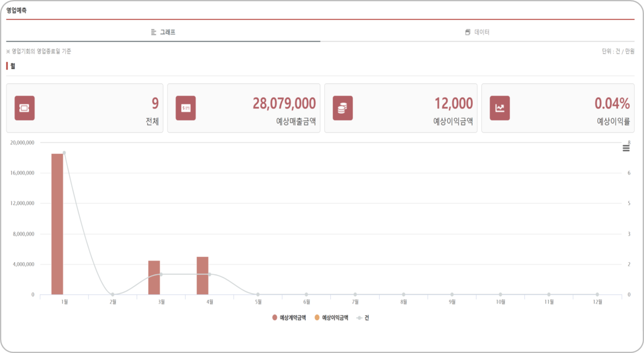Click the 0.04% expected profit rate value

(612, 103)
